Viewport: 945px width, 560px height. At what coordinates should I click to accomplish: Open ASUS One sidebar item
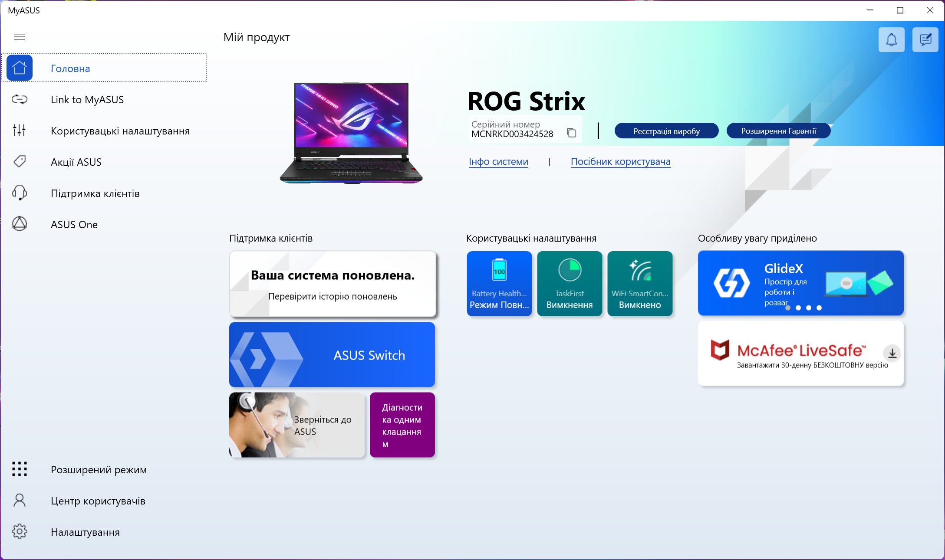[74, 225]
